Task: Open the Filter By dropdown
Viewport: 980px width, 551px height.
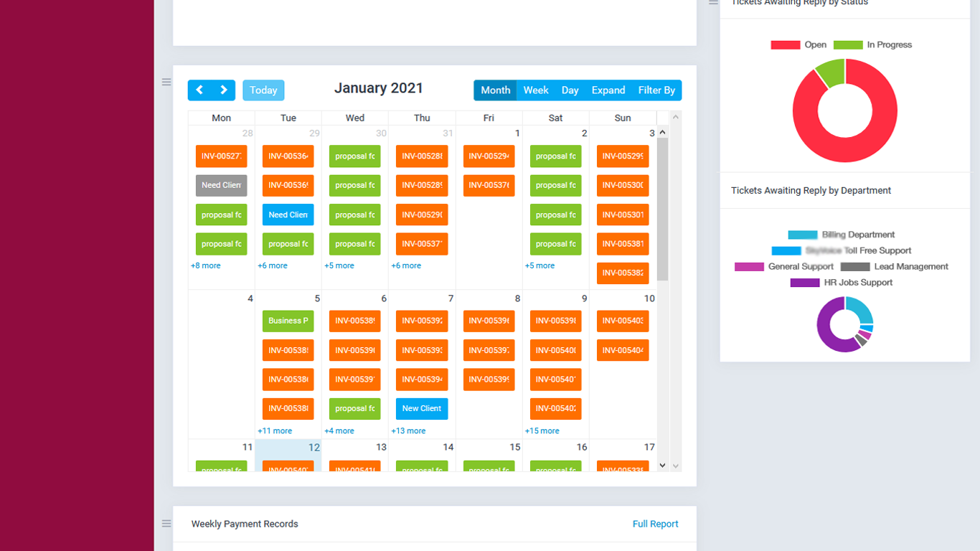Action: coord(656,90)
